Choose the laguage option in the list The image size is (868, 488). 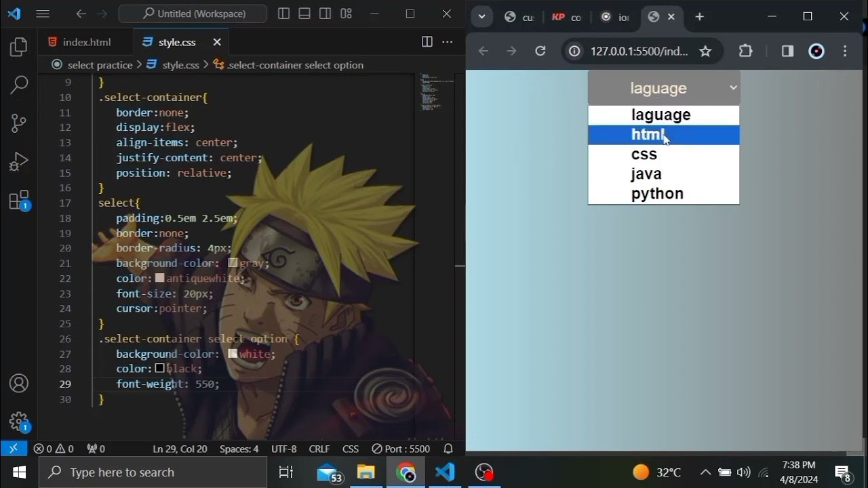[664, 115]
